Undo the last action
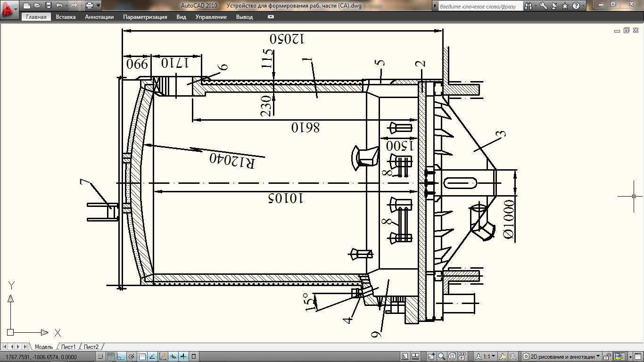This screenshot has width=644, height=362. pyautogui.click(x=58, y=6)
